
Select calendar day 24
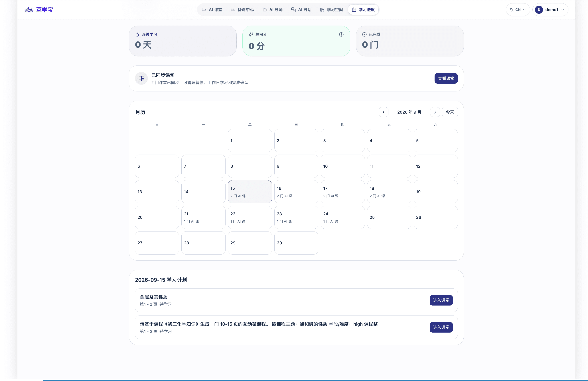click(343, 217)
